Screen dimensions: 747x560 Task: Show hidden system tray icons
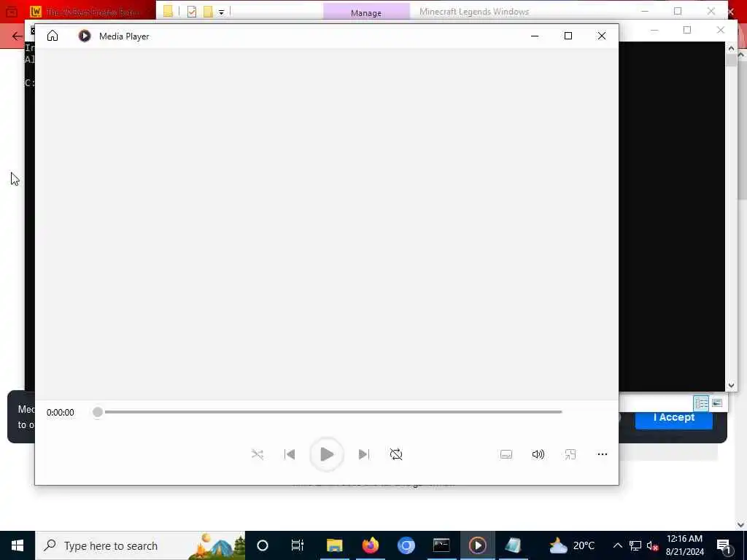point(617,545)
